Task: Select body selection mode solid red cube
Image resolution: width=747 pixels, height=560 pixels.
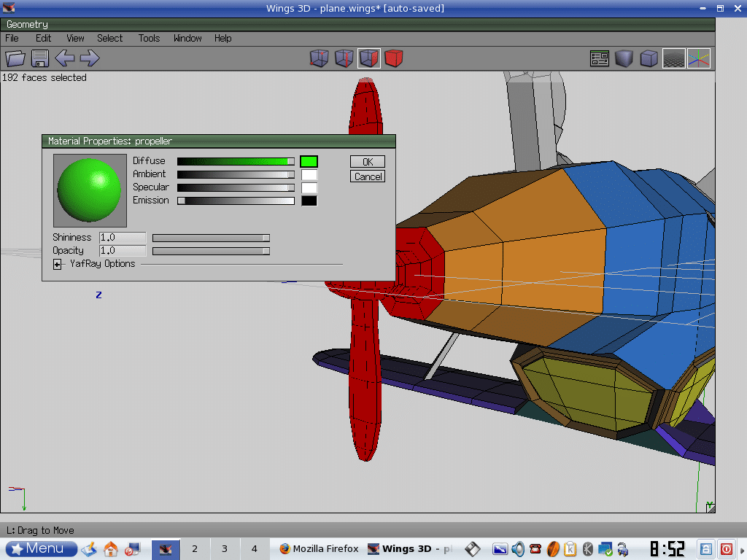Action: [394, 58]
